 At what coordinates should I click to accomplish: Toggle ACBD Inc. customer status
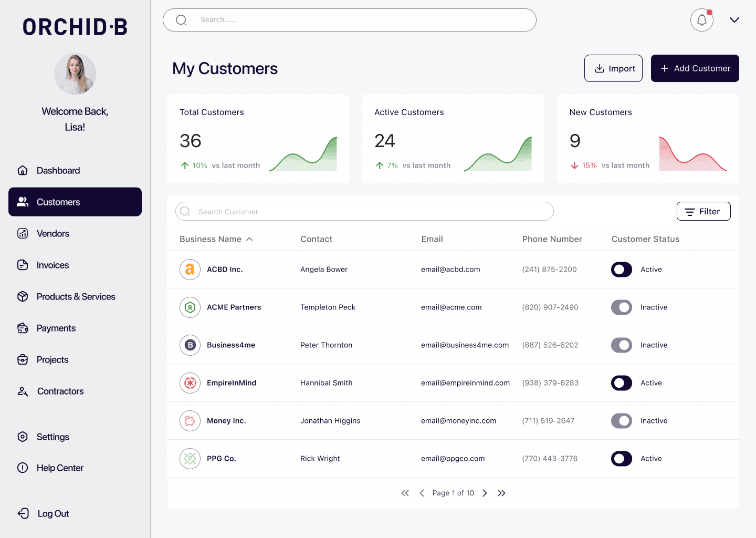(622, 270)
